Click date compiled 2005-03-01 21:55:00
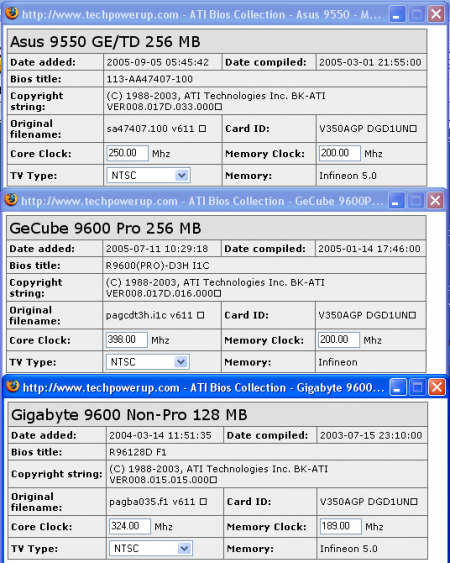Viewport: 450px width, 563px height. pyautogui.click(x=370, y=62)
